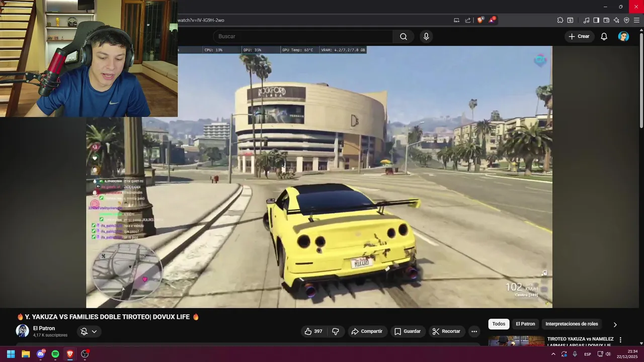Open the volume speaker tray icon
The height and width of the screenshot is (362, 644).
(x=608, y=354)
